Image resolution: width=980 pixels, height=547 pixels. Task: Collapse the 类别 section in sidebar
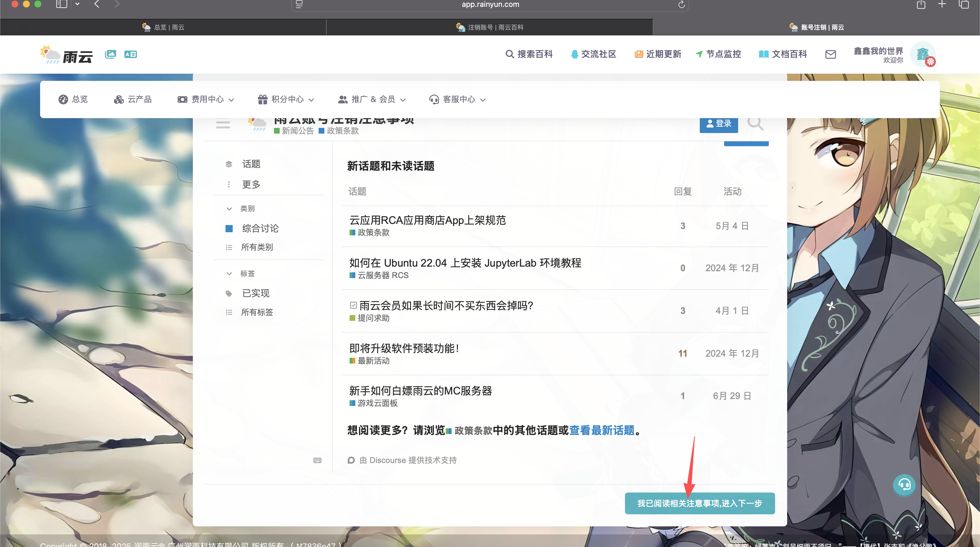(229, 209)
